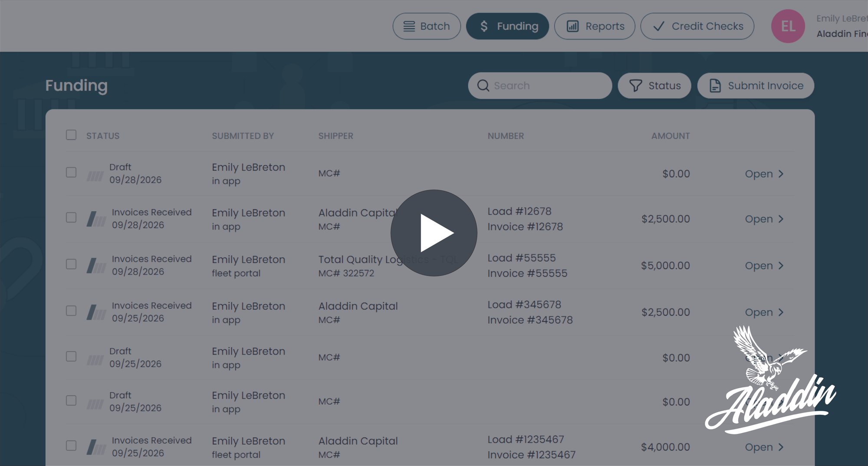Image resolution: width=868 pixels, height=466 pixels.
Task: Click the Submit Invoice button
Action: click(756, 85)
